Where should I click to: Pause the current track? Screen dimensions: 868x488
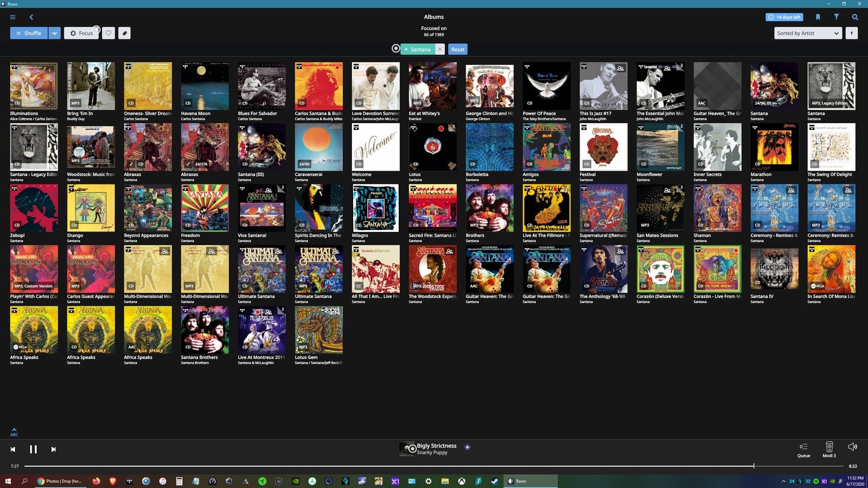pos(33,449)
